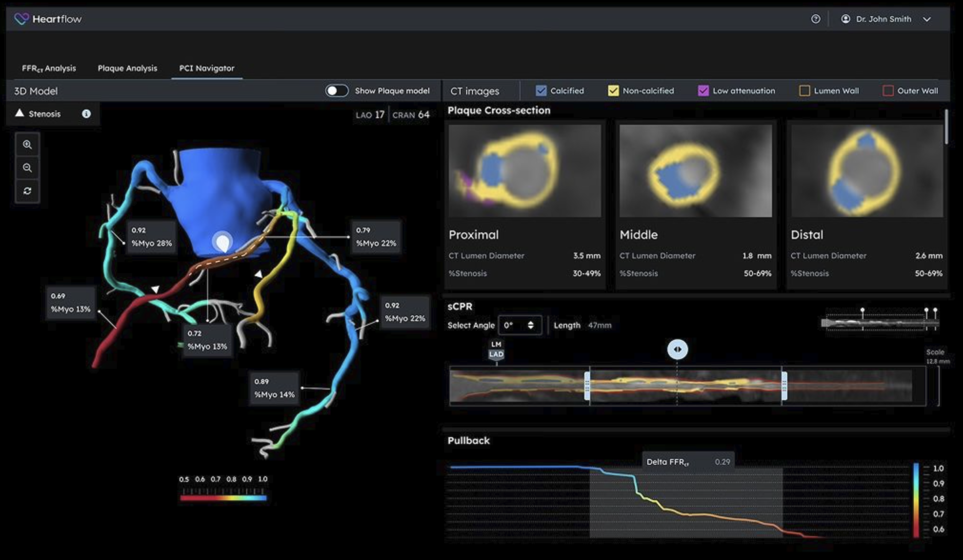Click the sCPR round position slider handle
Screen dimensions: 963x560
pos(677,350)
